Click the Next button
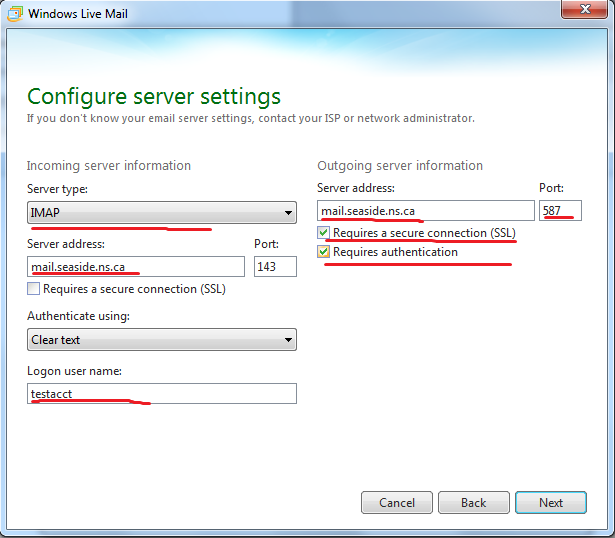This screenshot has height=538, width=615. [x=551, y=502]
